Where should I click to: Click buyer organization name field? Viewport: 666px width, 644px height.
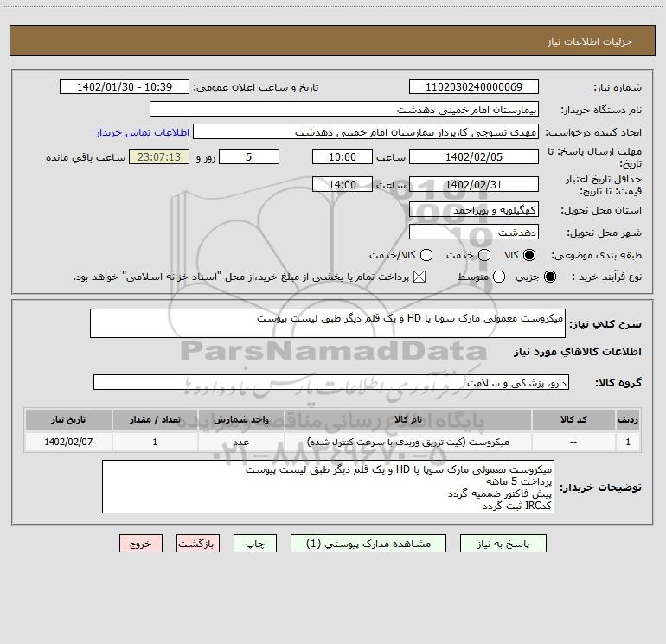[344, 110]
